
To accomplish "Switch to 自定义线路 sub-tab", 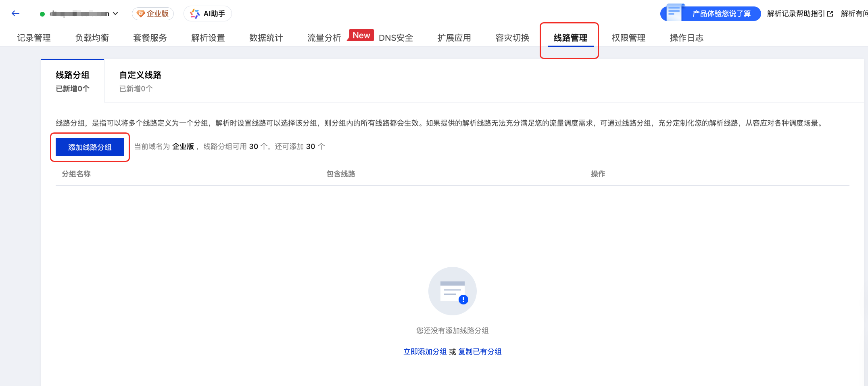I will pos(140,81).
